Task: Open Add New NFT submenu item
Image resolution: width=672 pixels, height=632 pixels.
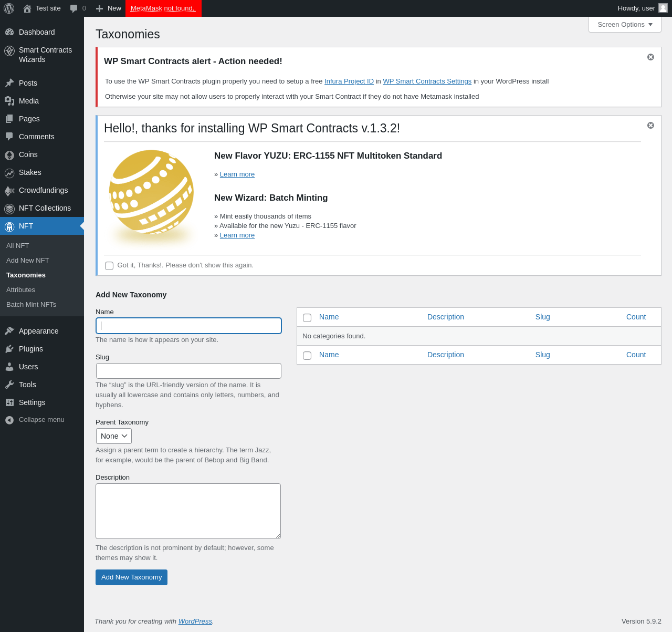Action: [x=28, y=260]
